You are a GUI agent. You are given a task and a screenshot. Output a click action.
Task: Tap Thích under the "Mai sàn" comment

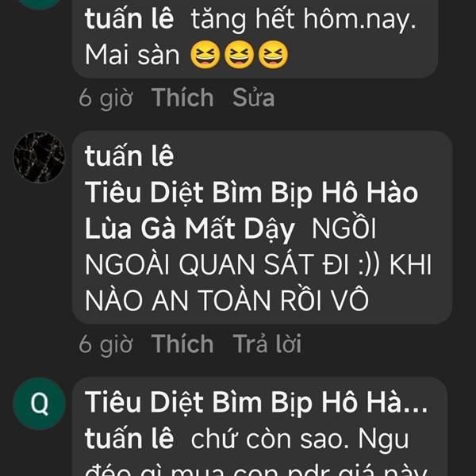click(182, 98)
